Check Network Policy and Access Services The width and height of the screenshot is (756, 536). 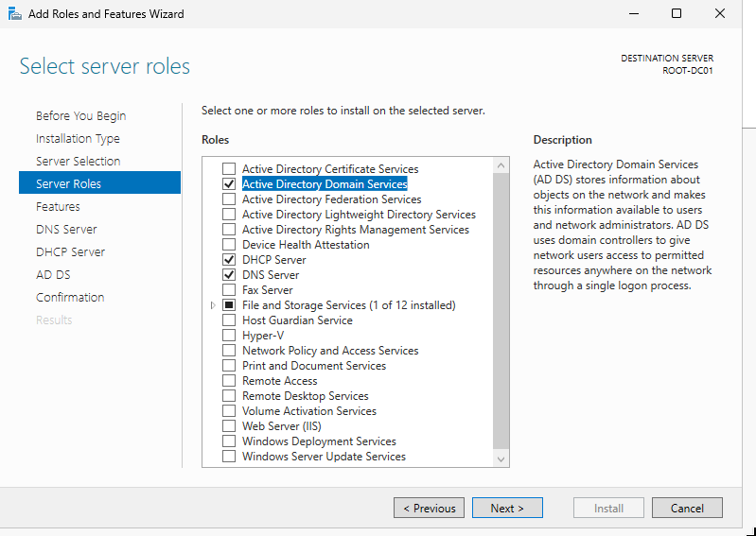coord(229,351)
